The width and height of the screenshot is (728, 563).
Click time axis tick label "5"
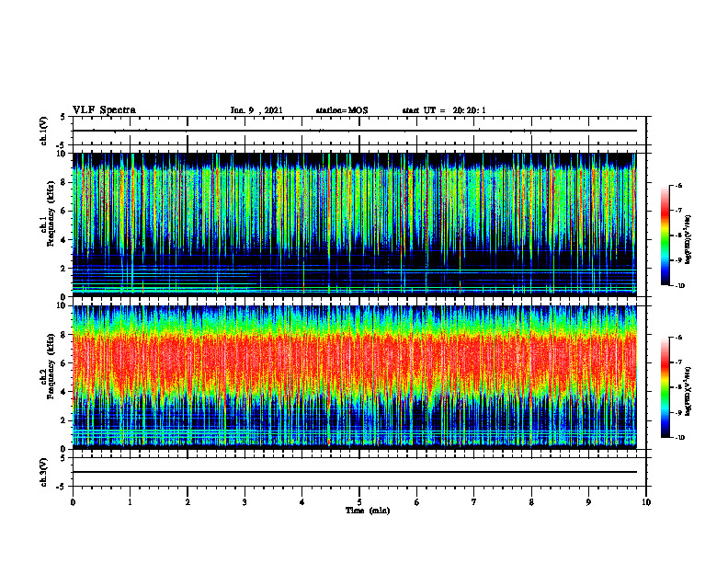click(359, 502)
